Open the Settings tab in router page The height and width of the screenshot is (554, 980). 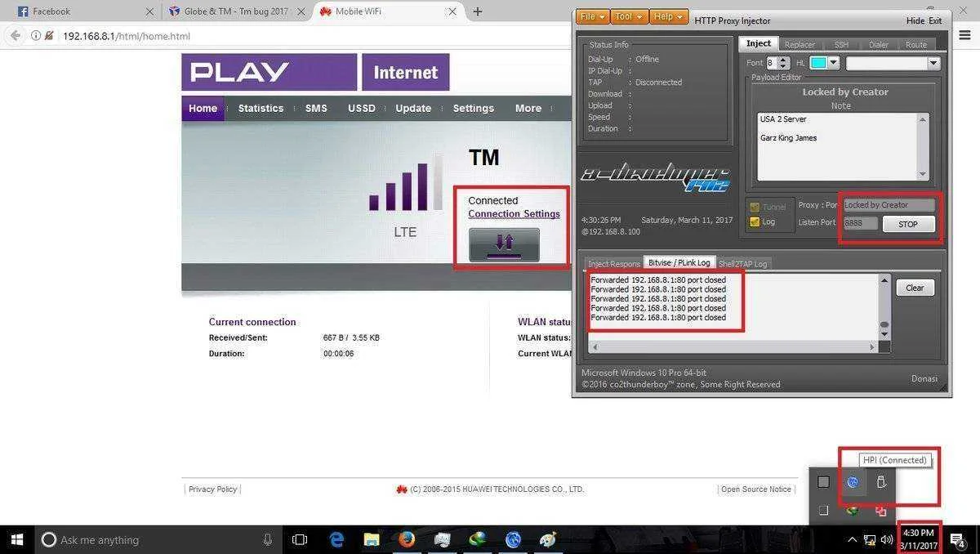[x=474, y=108]
